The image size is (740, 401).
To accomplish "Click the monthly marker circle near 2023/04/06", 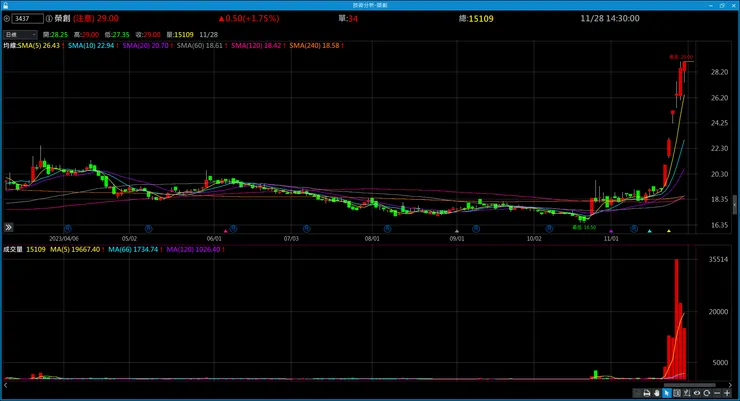I will click(x=67, y=229).
